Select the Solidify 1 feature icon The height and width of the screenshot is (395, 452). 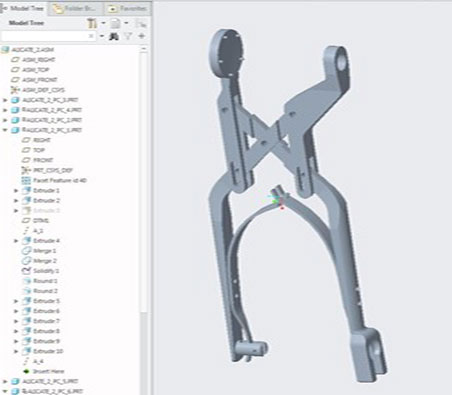(26, 271)
